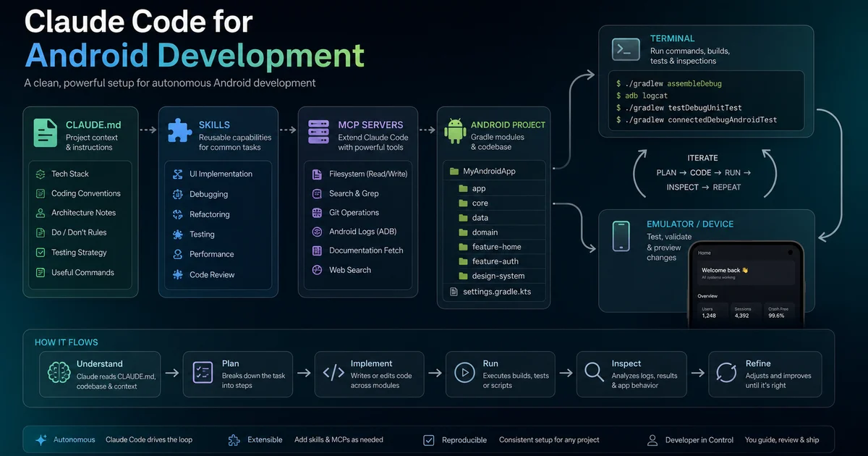Click the Crash Free 99.6% tile
Image resolution: width=868 pixels, height=456 pixels.
click(x=780, y=313)
